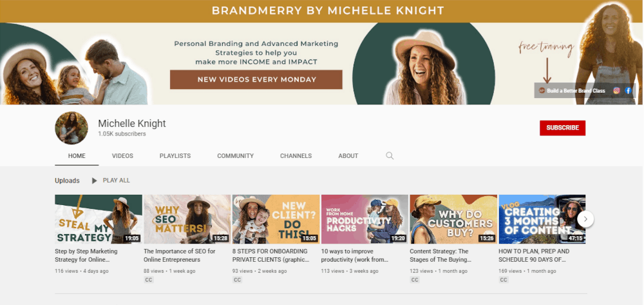Image resolution: width=644 pixels, height=305 pixels.
Task: Show next uploads with right chevron arrow
Action: pos(585,219)
